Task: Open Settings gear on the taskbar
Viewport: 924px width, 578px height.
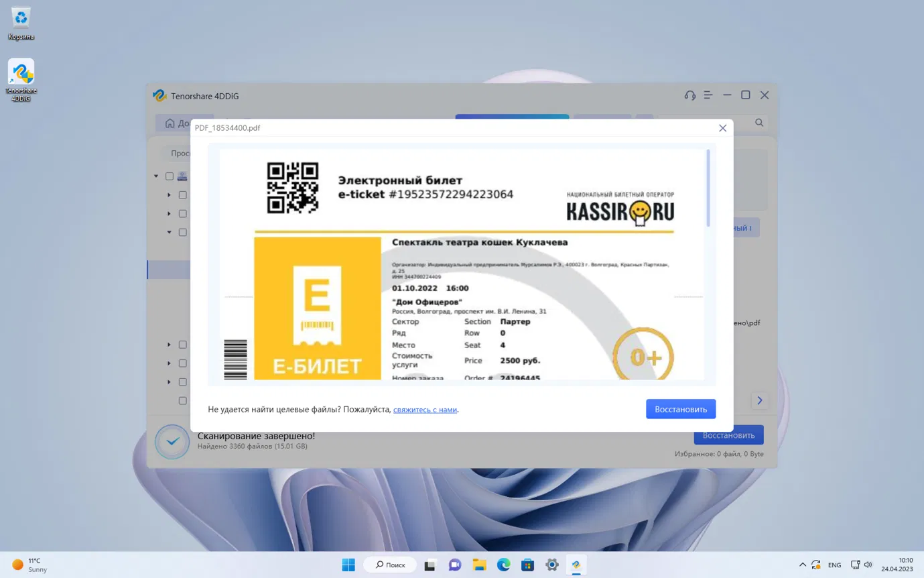Action: (552, 565)
